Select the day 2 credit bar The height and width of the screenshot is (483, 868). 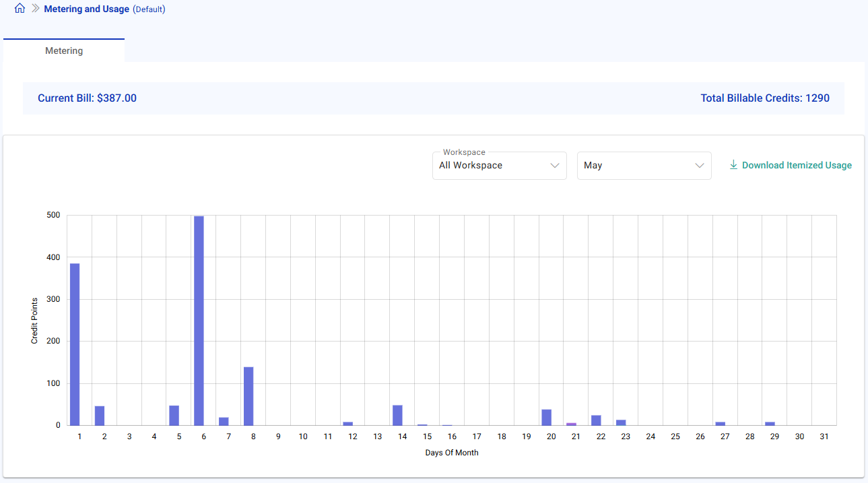(100, 416)
